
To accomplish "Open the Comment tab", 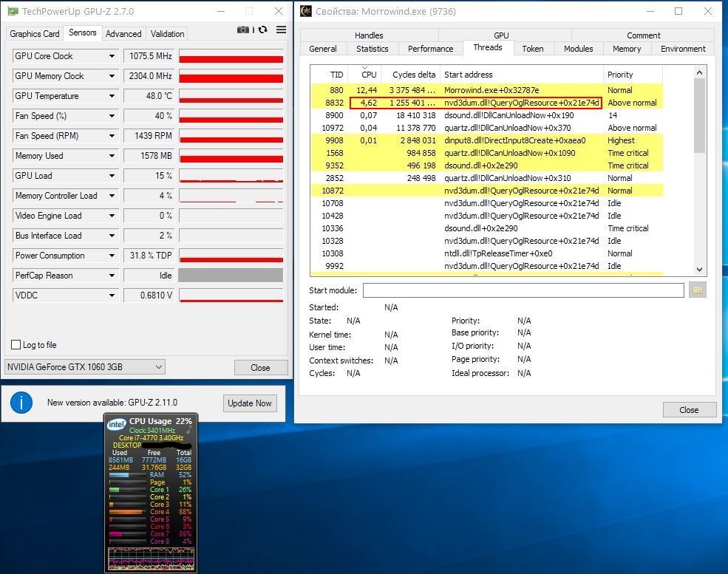I will [x=644, y=35].
